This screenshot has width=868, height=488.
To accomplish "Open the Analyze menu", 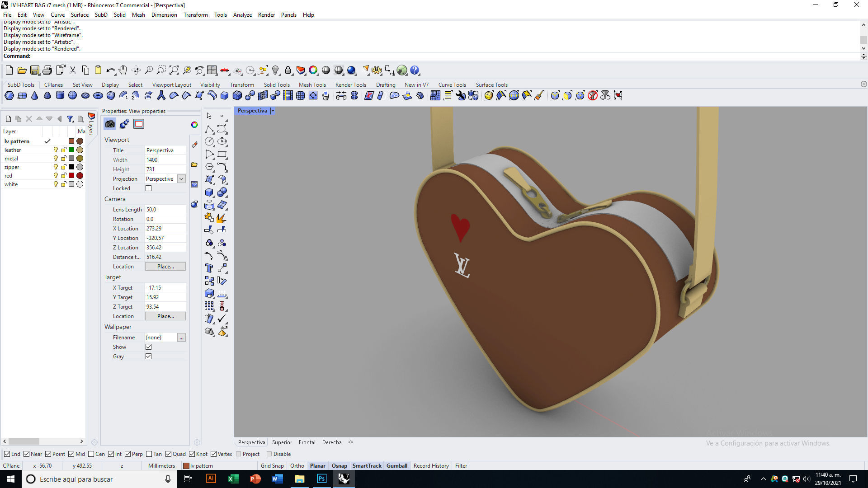I will pyautogui.click(x=242, y=15).
